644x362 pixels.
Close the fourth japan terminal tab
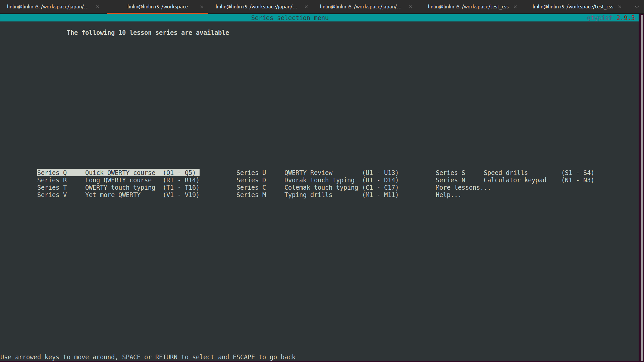pos(411,7)
